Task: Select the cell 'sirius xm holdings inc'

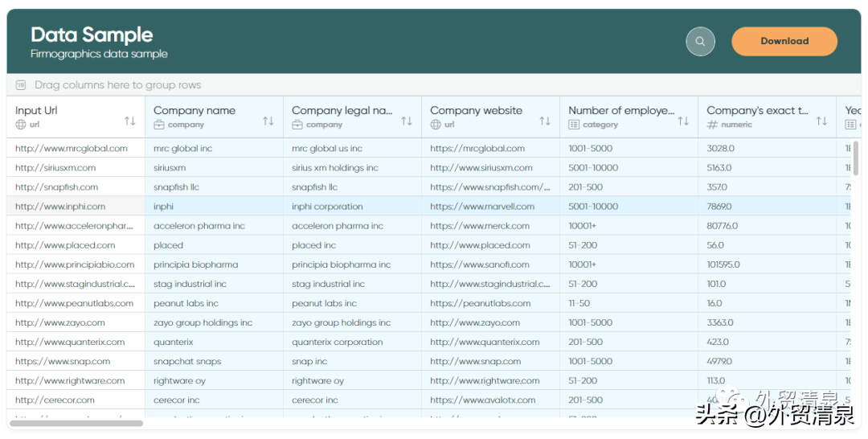Action: tap(353, 168)
